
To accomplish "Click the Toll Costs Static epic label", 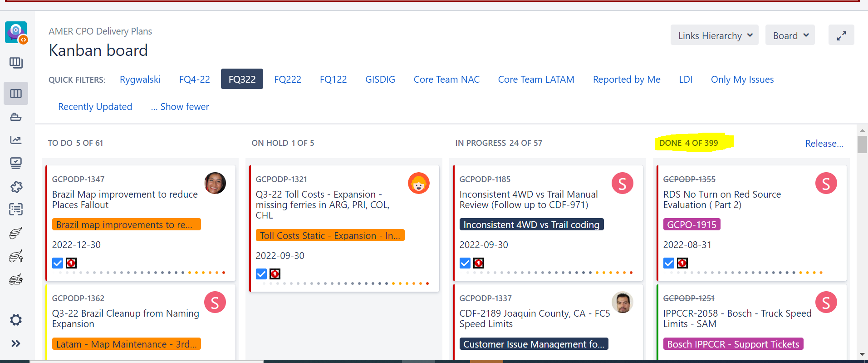I will 330,236.
